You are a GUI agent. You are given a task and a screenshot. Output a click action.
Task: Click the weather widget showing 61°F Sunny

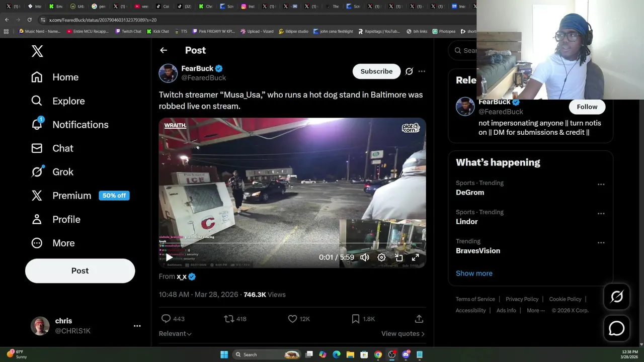point(16,354)
